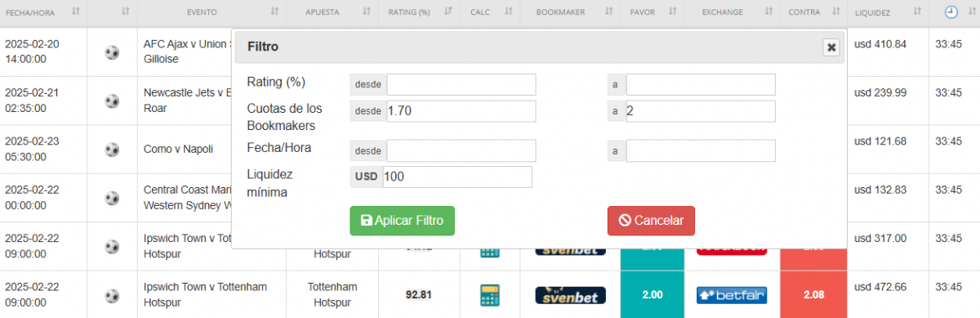
Task: Click the Rating desde input field
Action: click(461, 85)
